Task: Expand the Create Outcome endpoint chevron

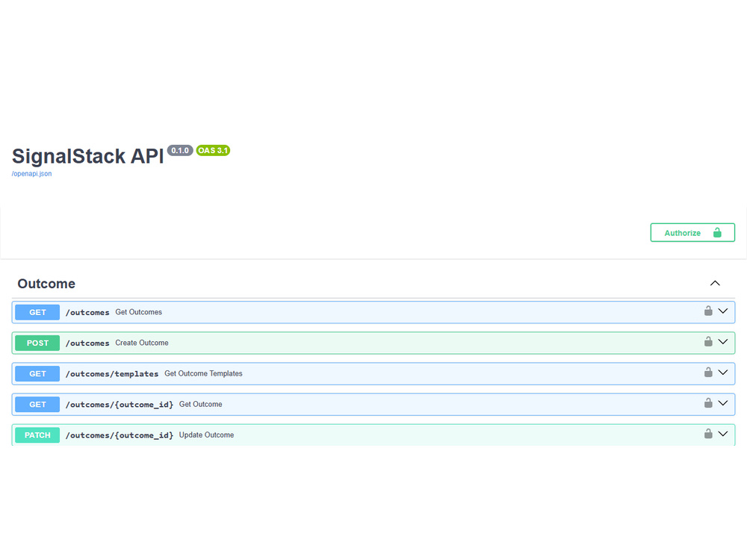Action: (722, 342)
